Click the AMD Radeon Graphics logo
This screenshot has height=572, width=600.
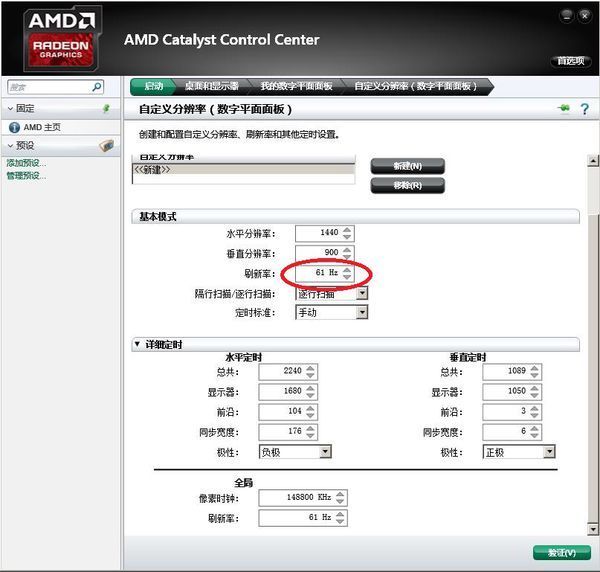point(61,39)
